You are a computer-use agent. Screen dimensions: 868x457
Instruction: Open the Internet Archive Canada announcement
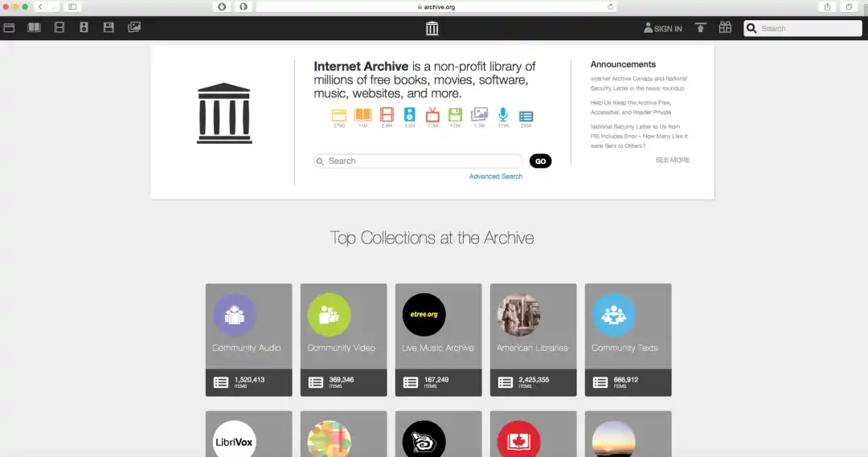(x=639, y=84)
